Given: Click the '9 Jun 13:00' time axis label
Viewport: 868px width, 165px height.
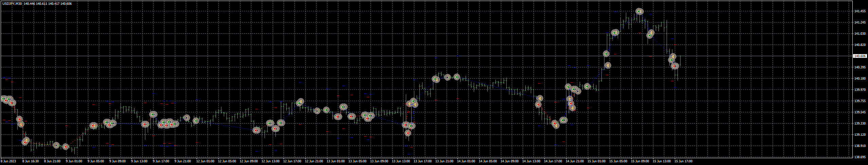Looking at the screenshot, I should click(x=139, y=161).
